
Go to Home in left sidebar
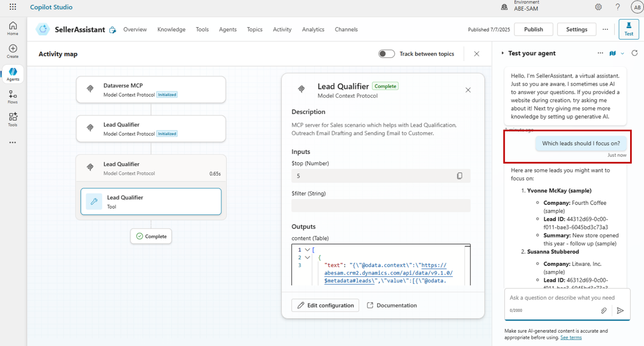click(13, 28)
